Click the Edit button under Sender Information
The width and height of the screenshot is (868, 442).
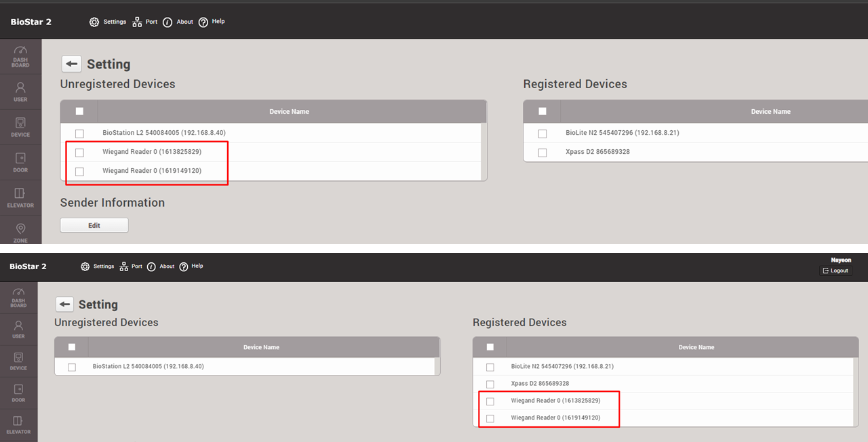click(94, 225)
